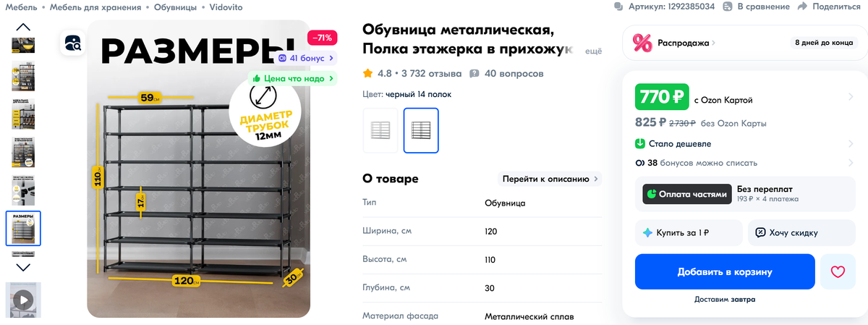Click the orange rating star
The height and width of the screenshot is (325, 868).
(x=368, y=74)
